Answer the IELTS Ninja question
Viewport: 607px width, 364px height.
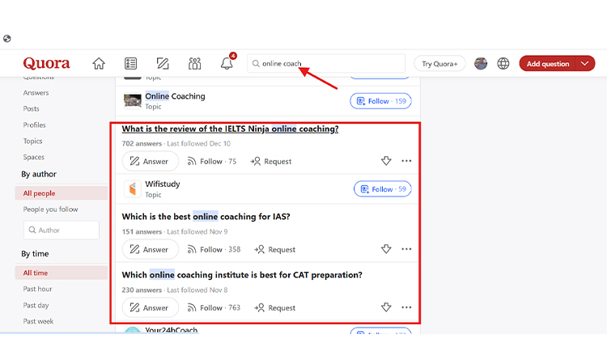coord(151,161)
